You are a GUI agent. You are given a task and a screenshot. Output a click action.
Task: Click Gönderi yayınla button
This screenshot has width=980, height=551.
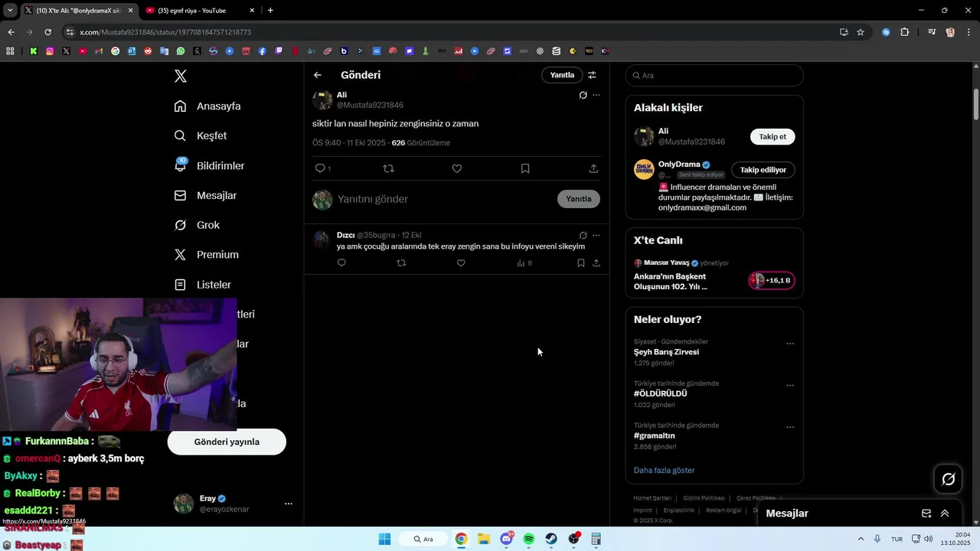227,442
